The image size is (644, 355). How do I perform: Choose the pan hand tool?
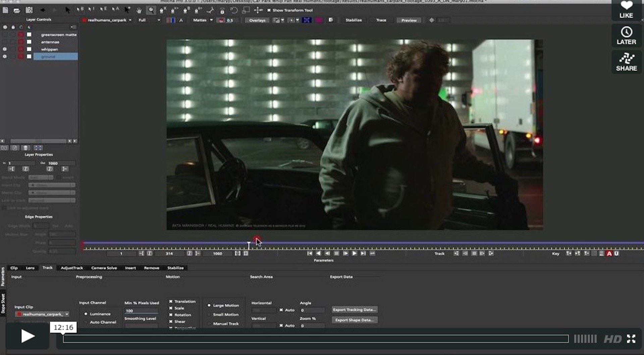pyautogui.click(x=139, y=10)
